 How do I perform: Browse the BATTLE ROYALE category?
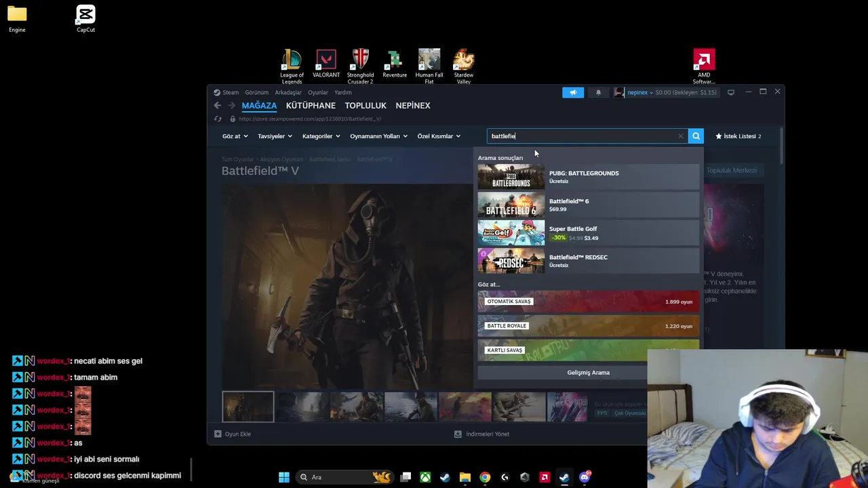coord(588,326)
